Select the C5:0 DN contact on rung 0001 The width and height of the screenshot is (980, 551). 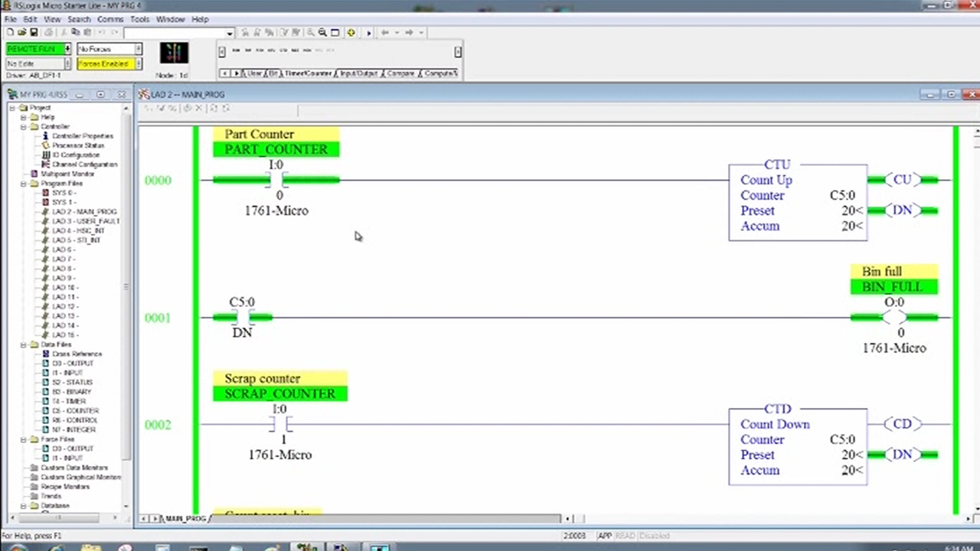(x=243, y=318)
